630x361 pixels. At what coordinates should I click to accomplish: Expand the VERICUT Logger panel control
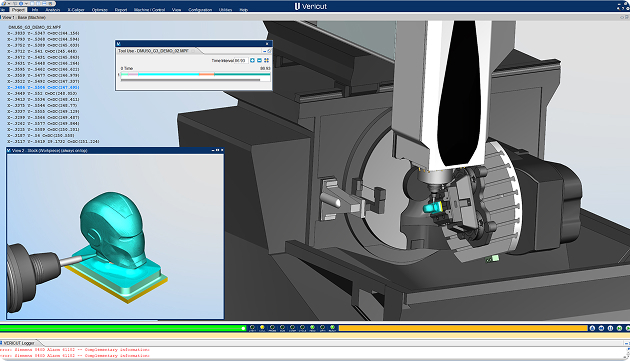pyautogui.click(x=626, y=343)
